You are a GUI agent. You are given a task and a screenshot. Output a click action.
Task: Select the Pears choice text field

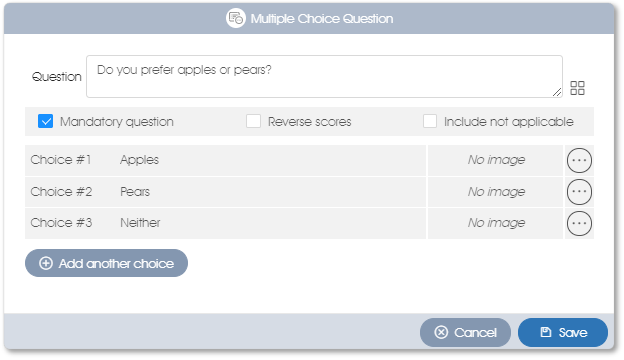(271, 192)
